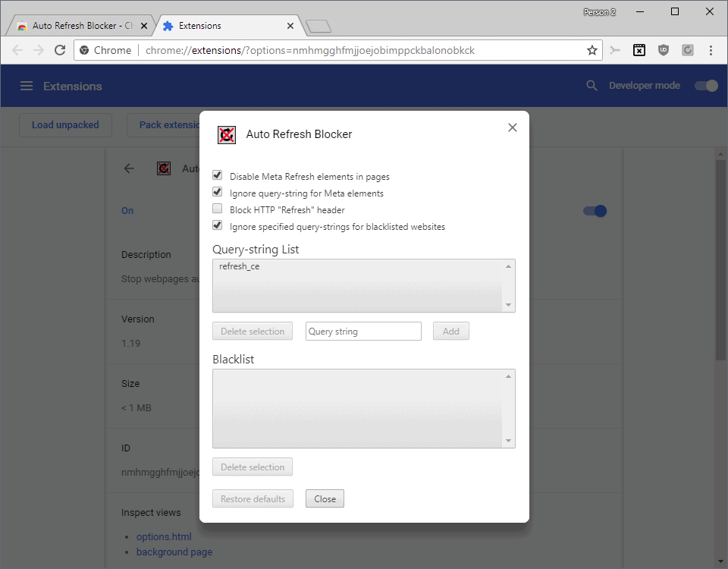The width and height of the screenshot is (728, 569).
Task: Close the Auto Refresh Blocker browser tab
Action: [144, 26]
